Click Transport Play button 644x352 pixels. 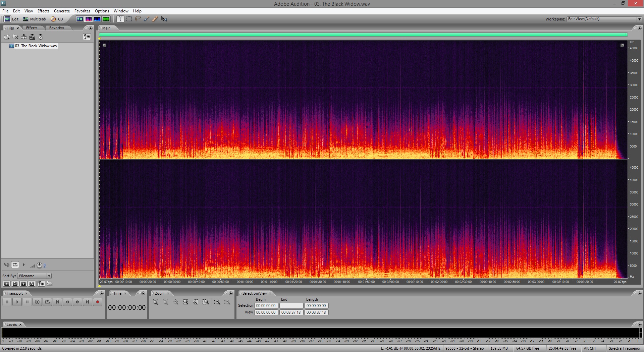17,302
